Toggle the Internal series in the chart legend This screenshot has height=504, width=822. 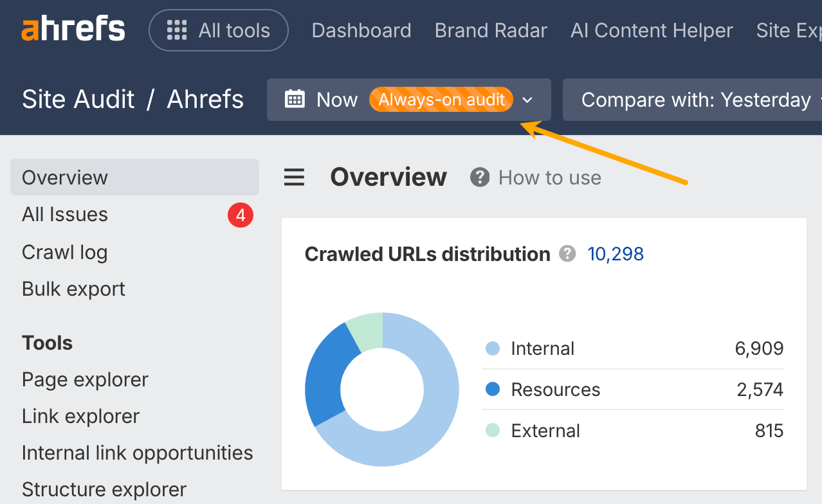coord(492,348)
